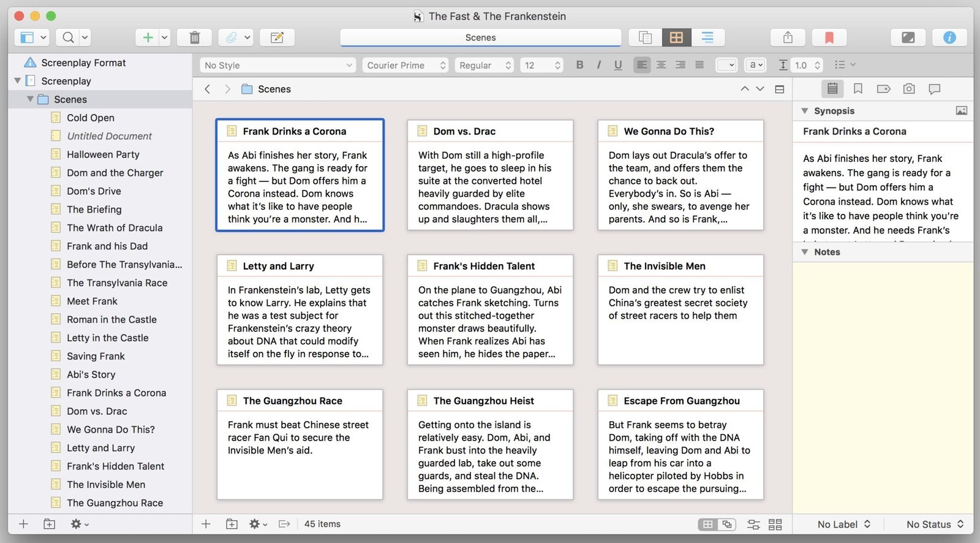This screenshot has height=543, width=980.
Task: Select Halloween Party in the binder
Action: (103, 154)
